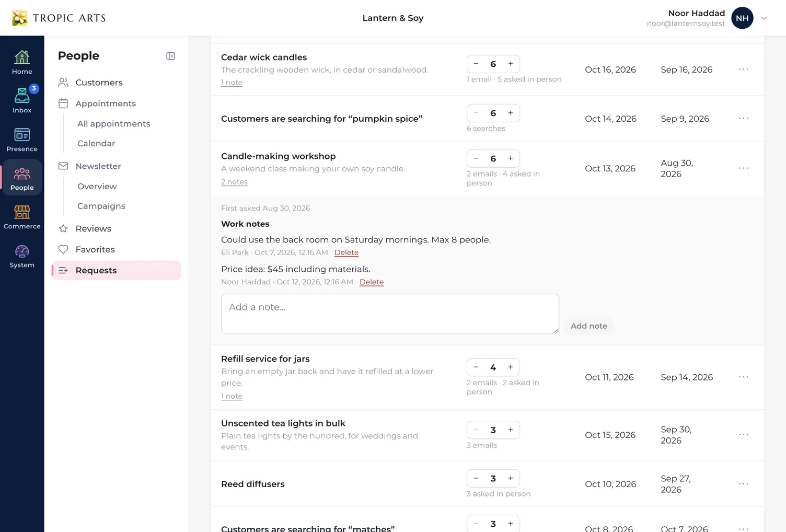The width and height of the screenshot is (786, 532).
Task: Open the System section
Action: 22,256
